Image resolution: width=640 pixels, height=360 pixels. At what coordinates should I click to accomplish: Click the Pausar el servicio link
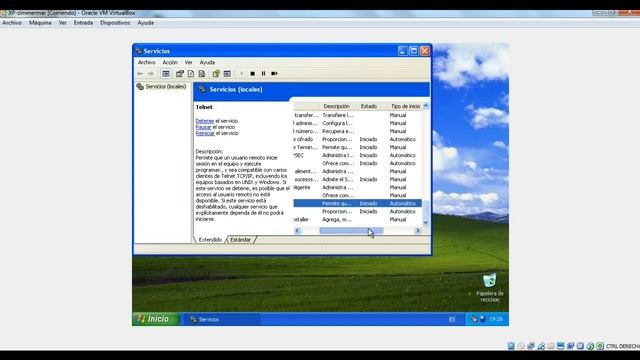tap(203, 127)
